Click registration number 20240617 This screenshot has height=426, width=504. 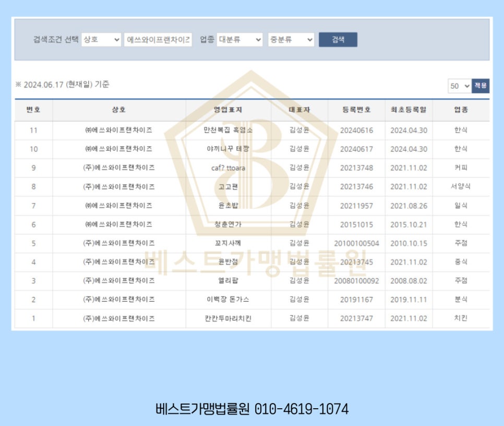pyautogui.click(x=356, y=149)
